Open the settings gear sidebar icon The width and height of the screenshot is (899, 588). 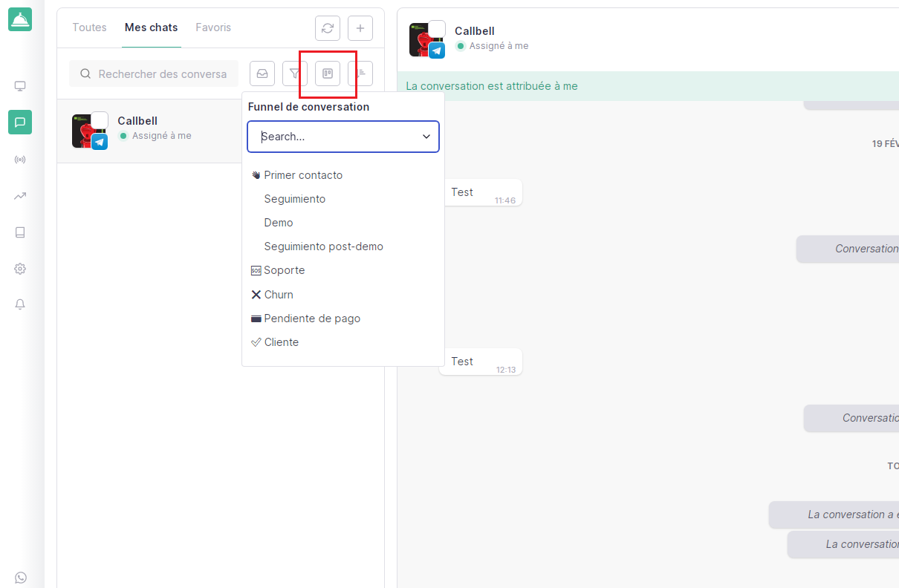click(x=20, y=269)
